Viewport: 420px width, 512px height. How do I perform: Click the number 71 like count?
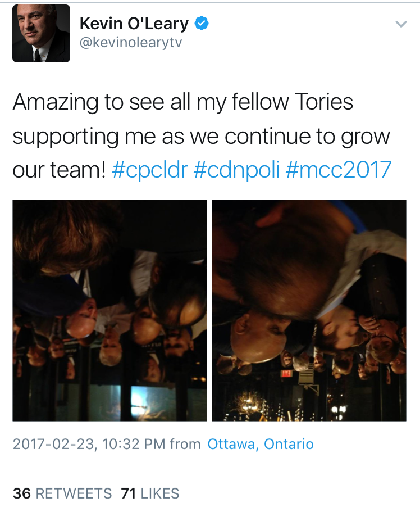click(128, 493)
